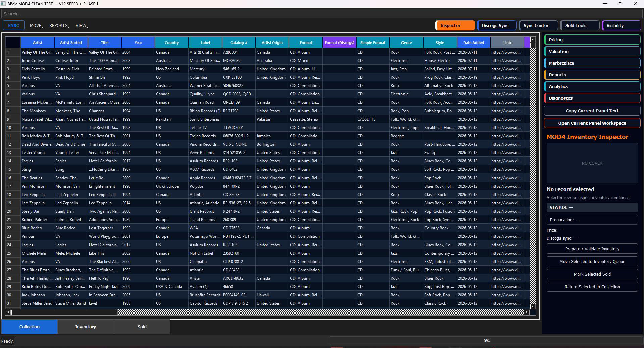The image size is (644, 348).
Task: Click the SYNC button
Action: click(x=13, y=26)
